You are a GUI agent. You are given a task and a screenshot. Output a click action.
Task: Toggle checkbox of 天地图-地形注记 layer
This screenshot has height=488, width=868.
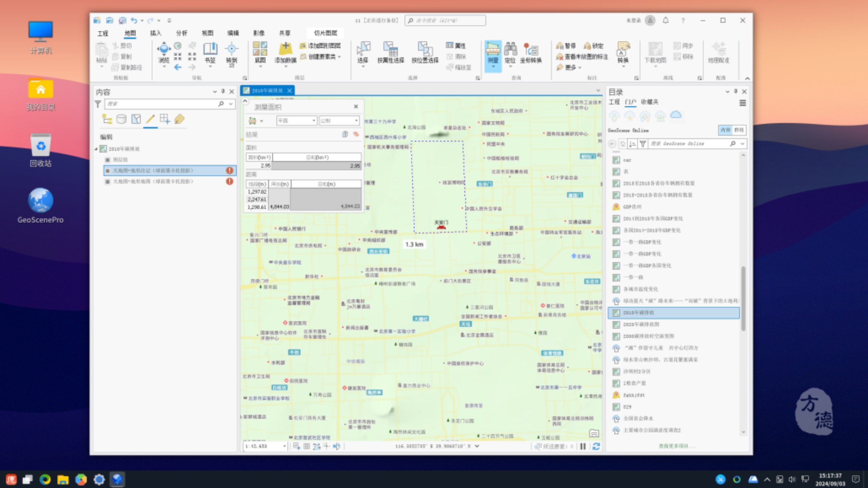tap(108, 171)
